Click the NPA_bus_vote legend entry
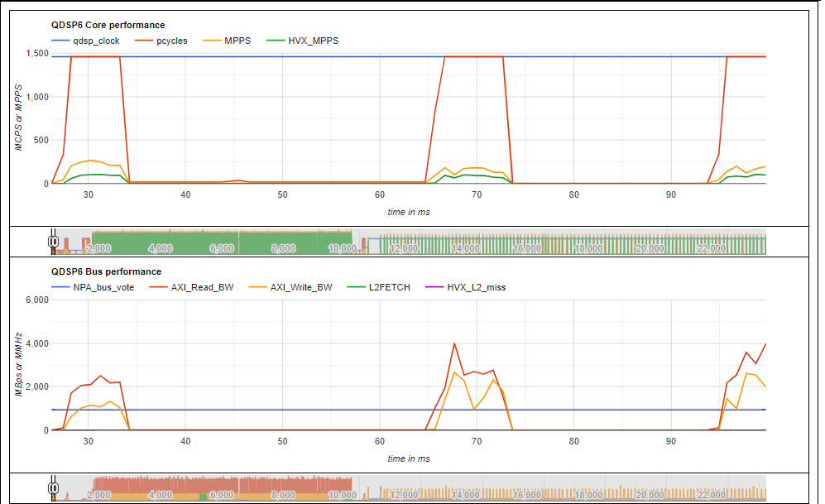The height and width of the screenshot is (504, 825). tap(93, 288)
